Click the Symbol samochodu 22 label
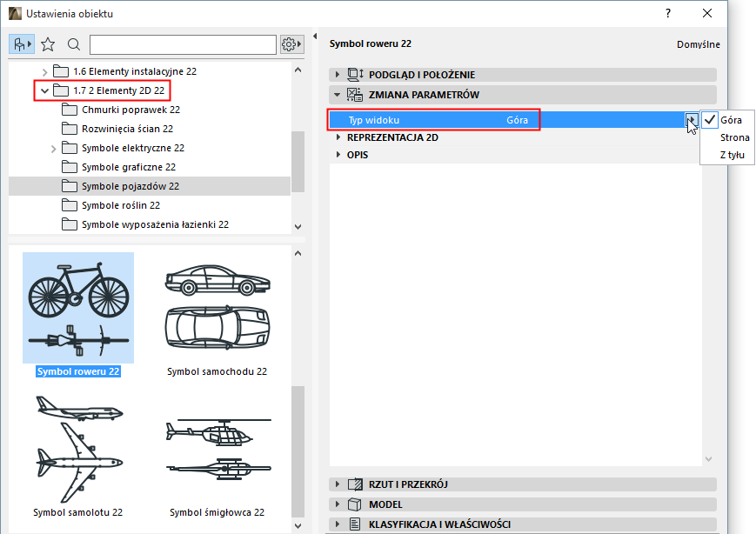Screen dimensions: 756x534 [x=217, y=371]
